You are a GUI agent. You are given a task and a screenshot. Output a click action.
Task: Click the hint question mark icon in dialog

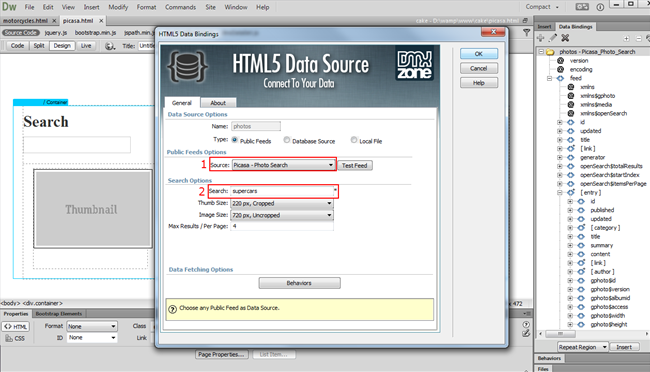173,309
